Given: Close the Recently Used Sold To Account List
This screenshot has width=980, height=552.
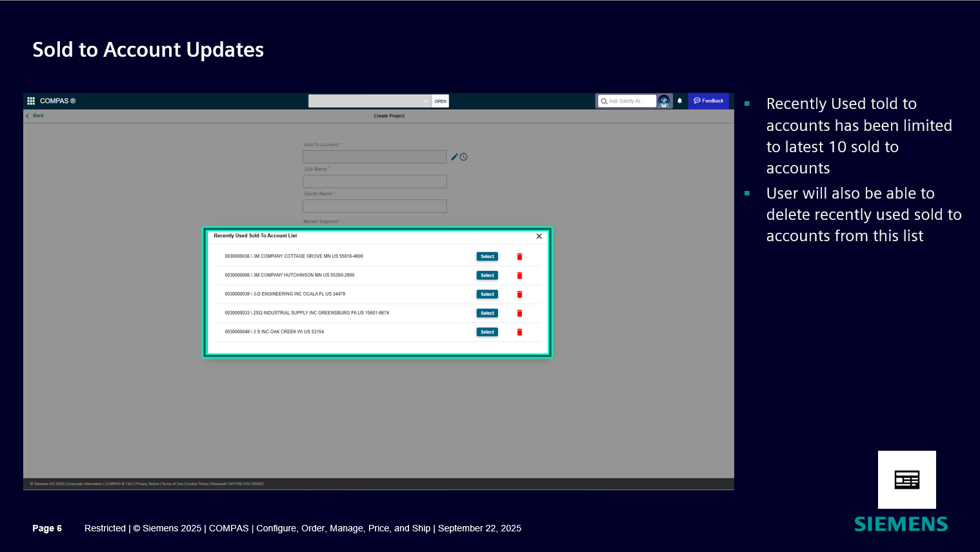Looking at the screenshot, I should point(539,236).
